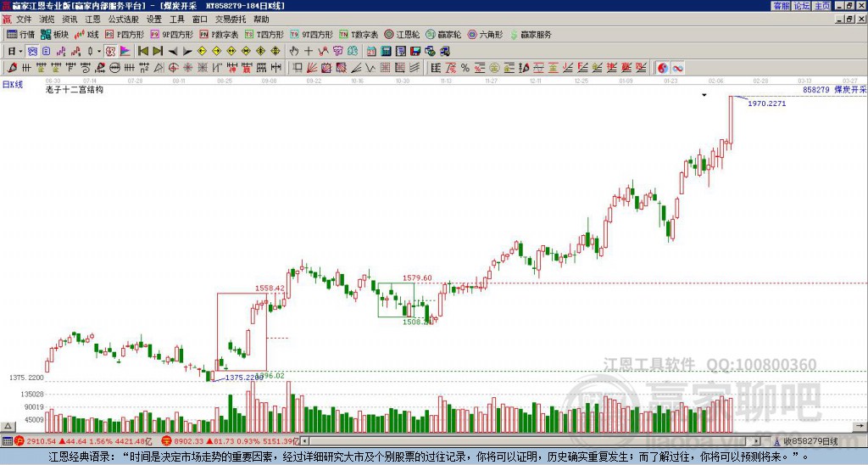Open the T四方形 tool

264,34
